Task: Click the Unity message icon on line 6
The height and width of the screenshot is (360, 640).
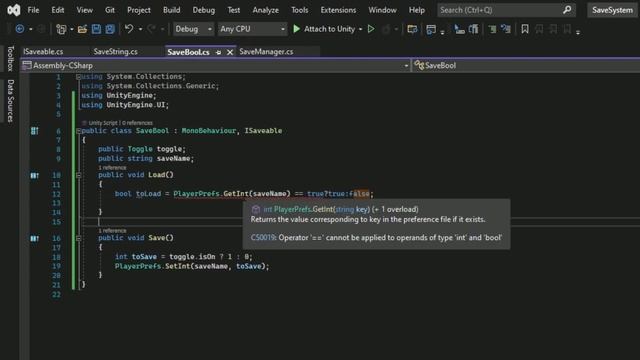Action: point(34,131)
